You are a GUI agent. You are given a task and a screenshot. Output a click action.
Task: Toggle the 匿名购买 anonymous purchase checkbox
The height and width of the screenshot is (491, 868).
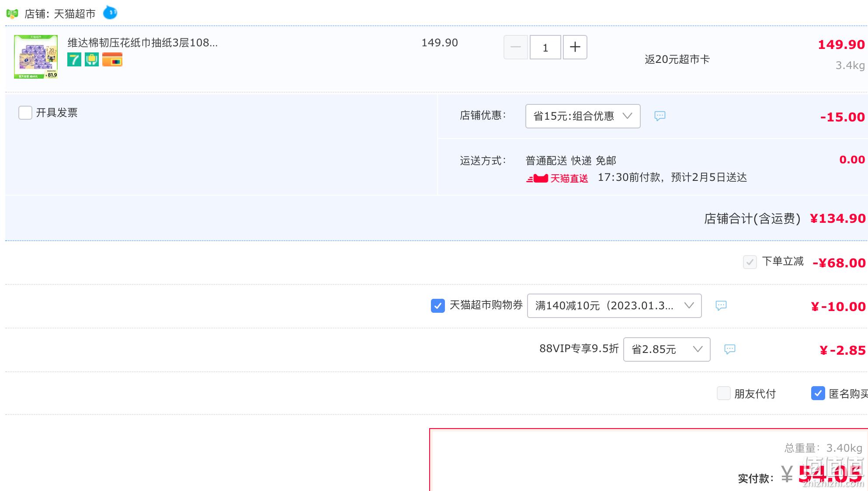818,393
